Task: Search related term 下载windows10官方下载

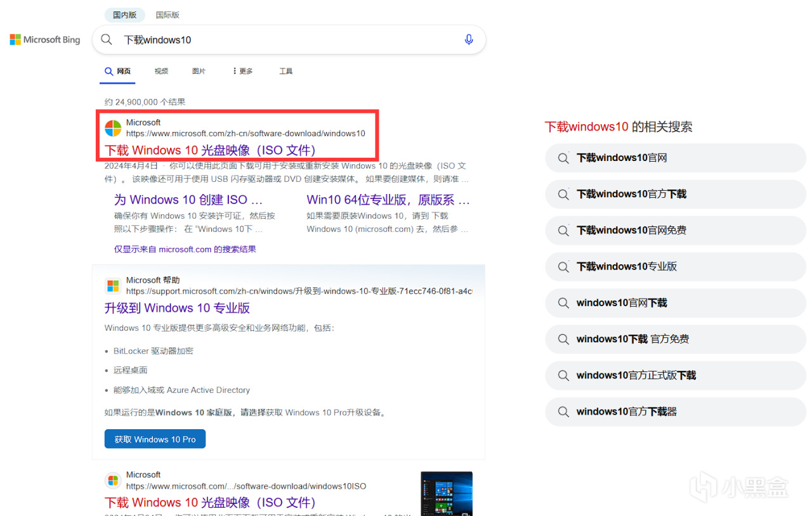Action: (x=676, y=194)
